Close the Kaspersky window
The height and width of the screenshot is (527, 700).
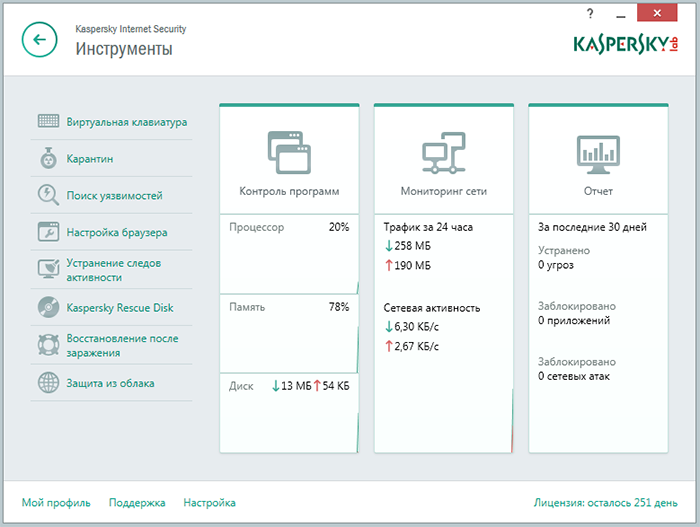click(657, 13)
